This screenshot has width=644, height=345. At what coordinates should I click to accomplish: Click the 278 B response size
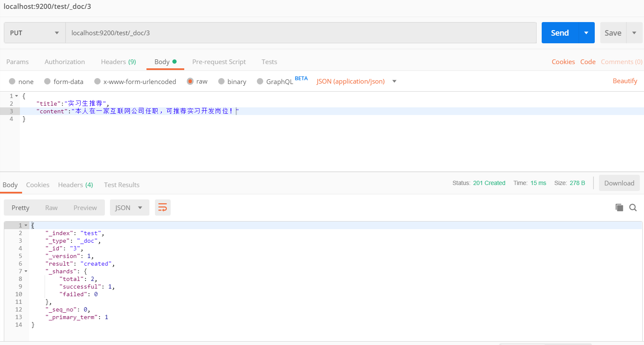coord(577,183)
